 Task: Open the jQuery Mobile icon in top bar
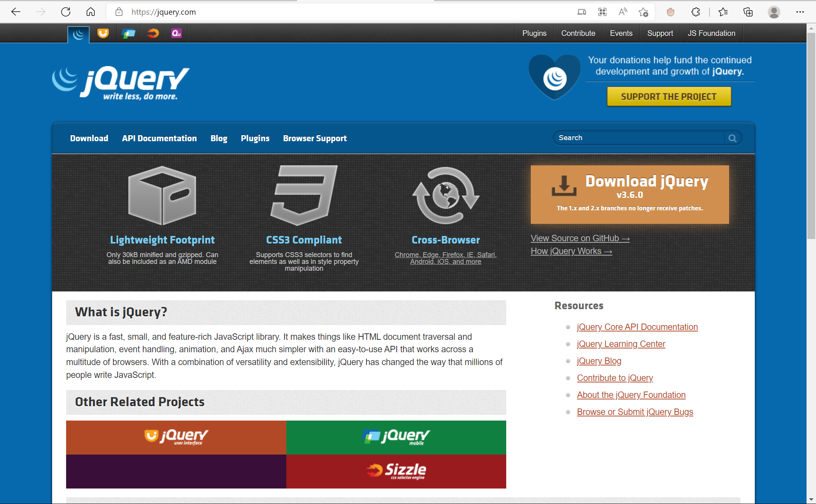coord(128,34)
